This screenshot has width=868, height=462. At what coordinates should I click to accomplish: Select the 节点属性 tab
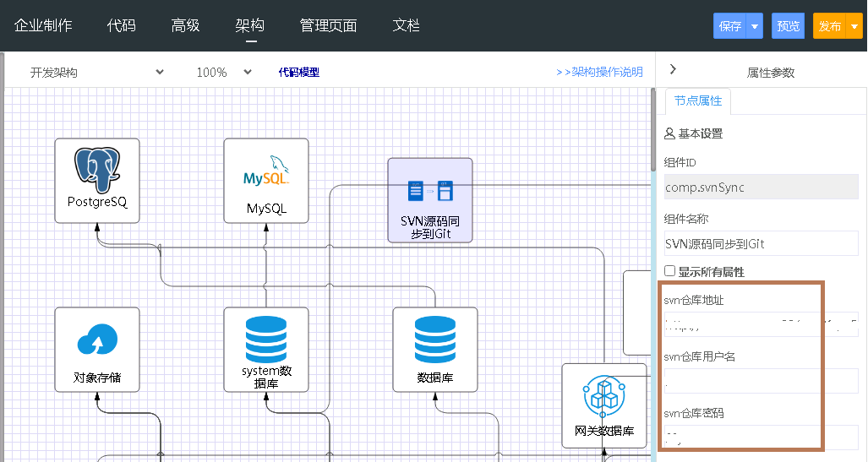(698, 101)
